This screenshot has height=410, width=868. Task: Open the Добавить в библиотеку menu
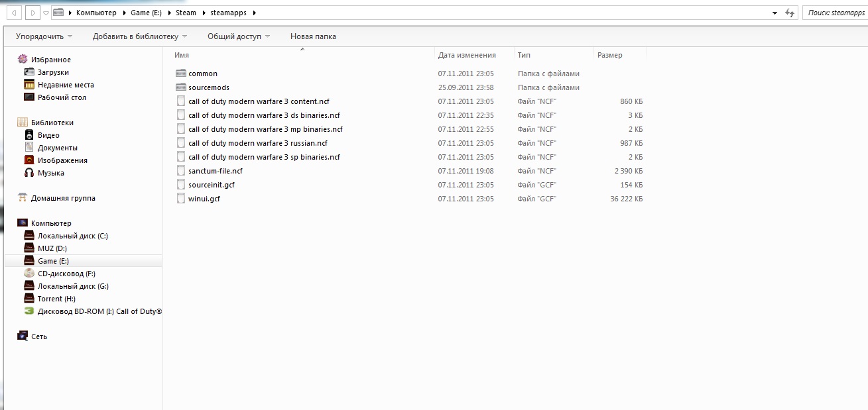pyautogui.click(x=140, y=36)
